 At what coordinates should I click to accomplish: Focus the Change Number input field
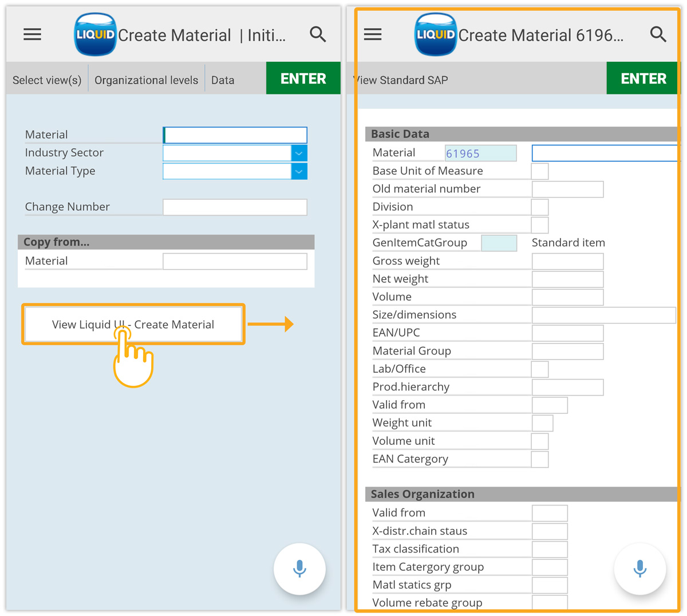click(x=235, y=207)
